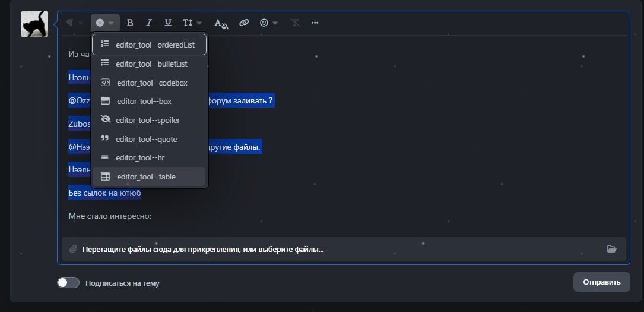Open the more options ellipsis
The image size is (644, 312).
[x=315, y=23]
